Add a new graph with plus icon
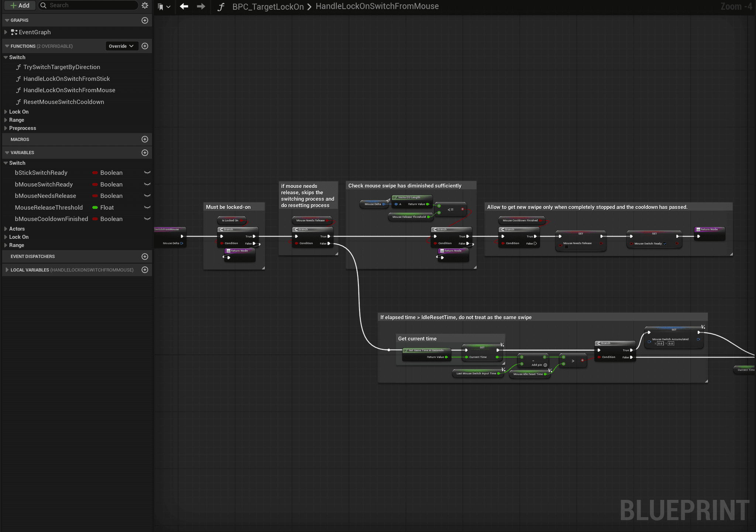 (x=145, y=20)
